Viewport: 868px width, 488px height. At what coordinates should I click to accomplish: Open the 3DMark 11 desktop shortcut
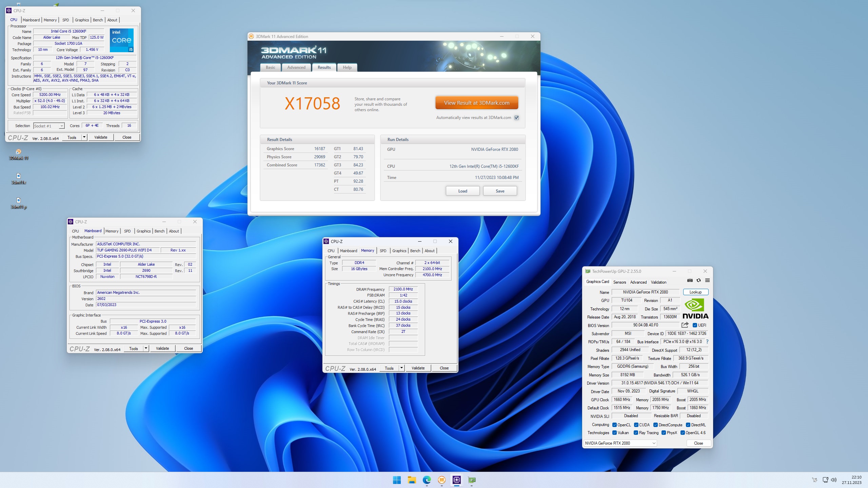point(19,154)
